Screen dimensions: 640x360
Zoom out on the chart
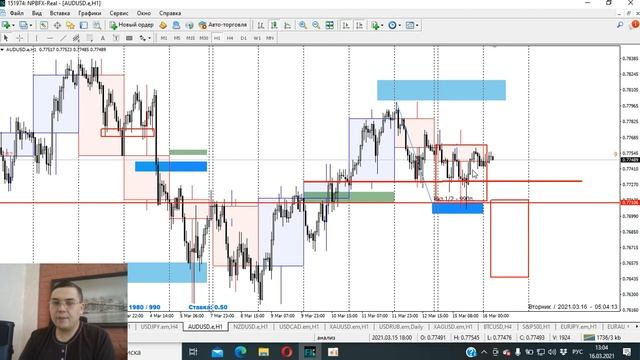(316, 25)
